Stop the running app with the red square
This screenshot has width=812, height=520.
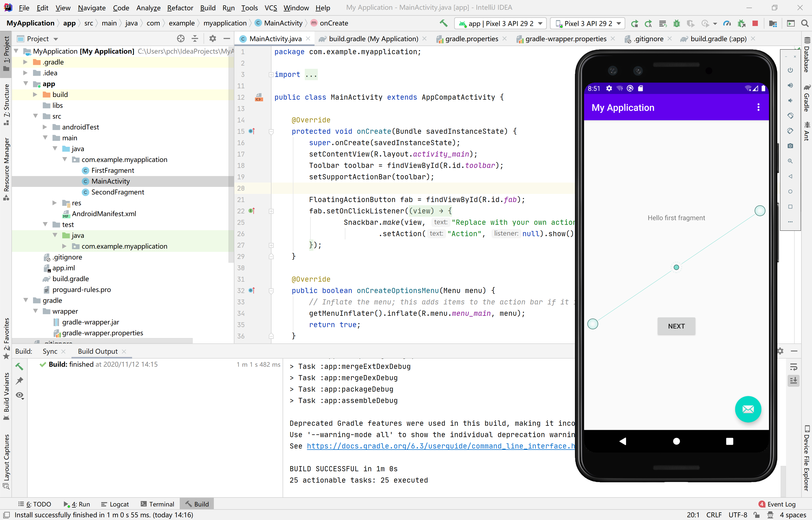pos(755,23)
